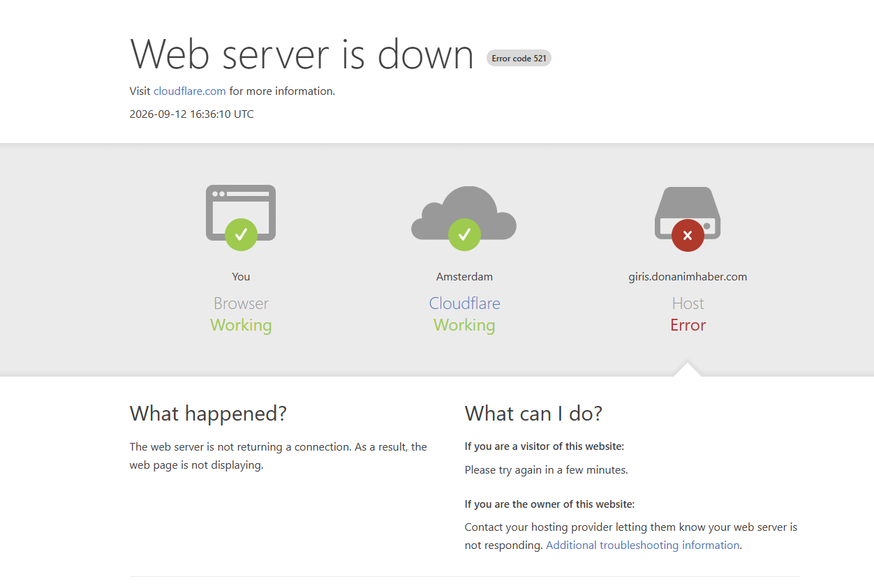The image size is (874, 588).
Task: Click the Browser Working status text
Action: click(x=241, y=325)
